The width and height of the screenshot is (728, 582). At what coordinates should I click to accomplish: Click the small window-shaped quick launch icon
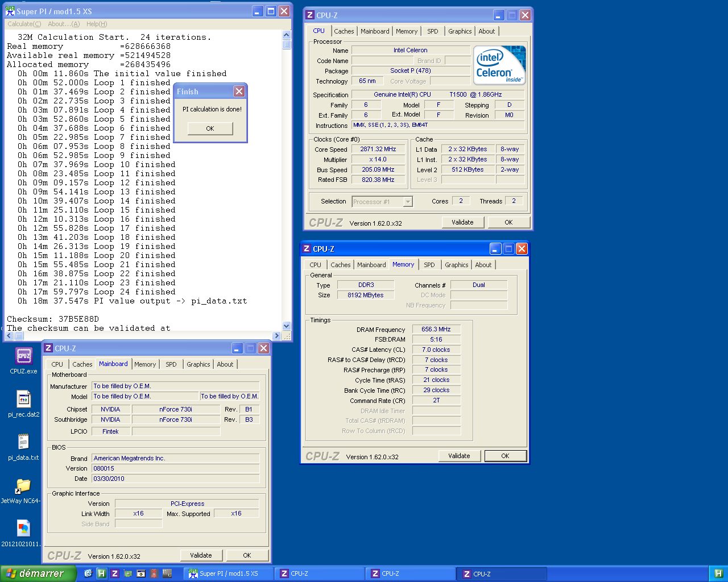click(140, 573)
